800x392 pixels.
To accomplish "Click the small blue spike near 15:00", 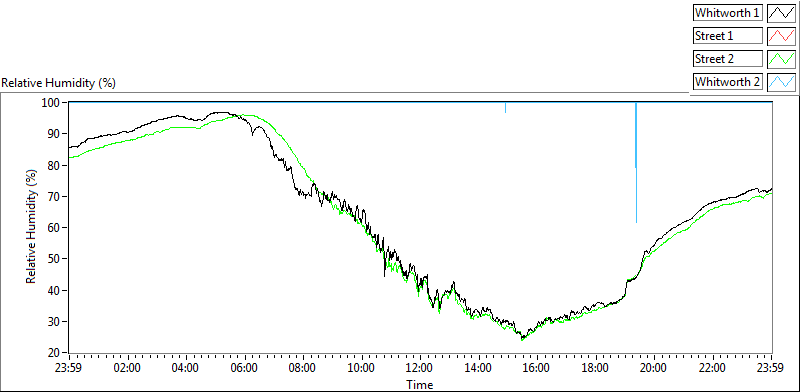I will coord(505,107).
